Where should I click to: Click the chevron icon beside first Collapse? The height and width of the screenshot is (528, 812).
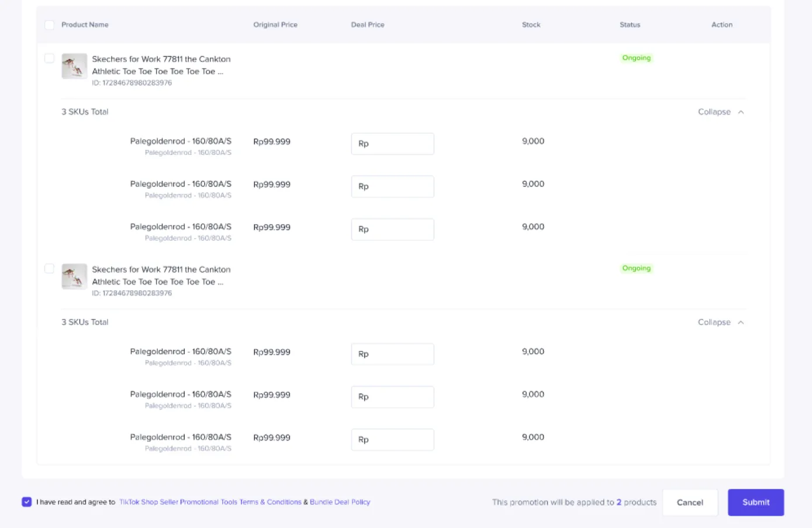(741, 112)
